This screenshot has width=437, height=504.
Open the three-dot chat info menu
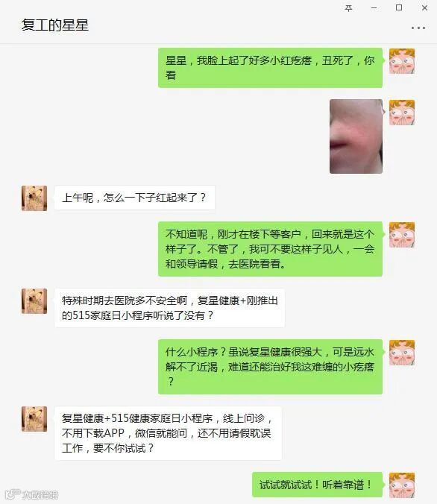point(418,28)
